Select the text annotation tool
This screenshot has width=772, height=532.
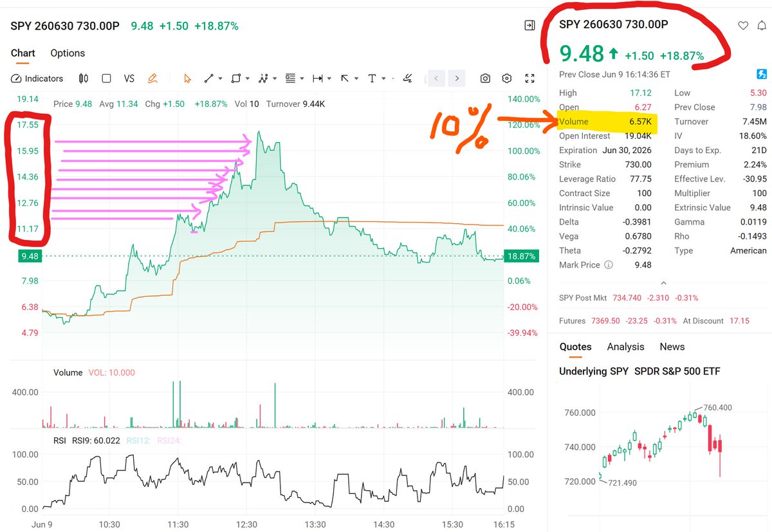(x=372, y=78)
